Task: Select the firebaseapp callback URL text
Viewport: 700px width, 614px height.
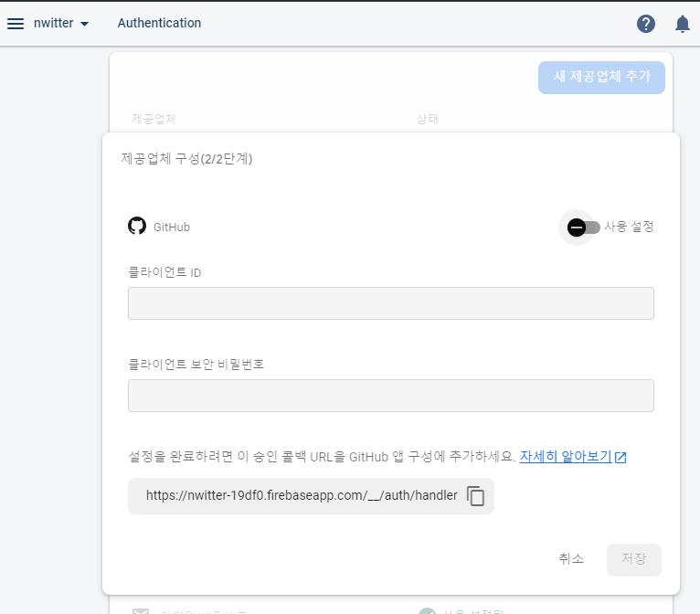Action: point(302,495)
